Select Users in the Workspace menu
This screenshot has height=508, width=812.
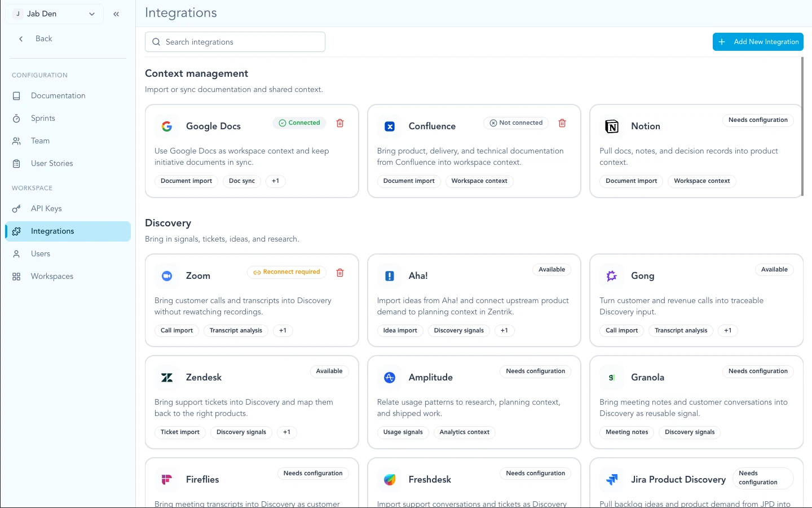(x=40, y=253)
